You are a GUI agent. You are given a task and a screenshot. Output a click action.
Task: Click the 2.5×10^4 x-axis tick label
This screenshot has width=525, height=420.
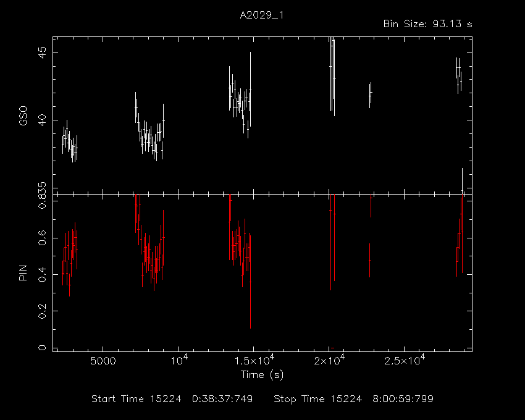pos(405,360)
